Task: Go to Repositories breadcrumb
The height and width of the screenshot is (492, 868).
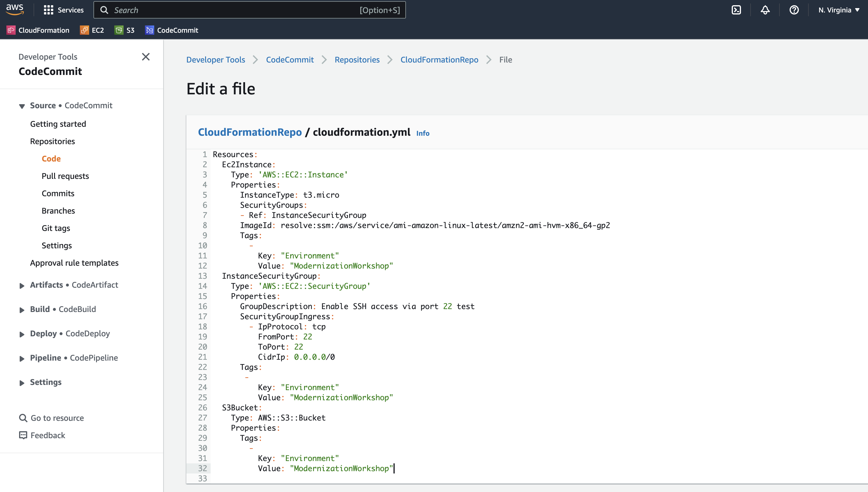Action: (x=357, y=60)
